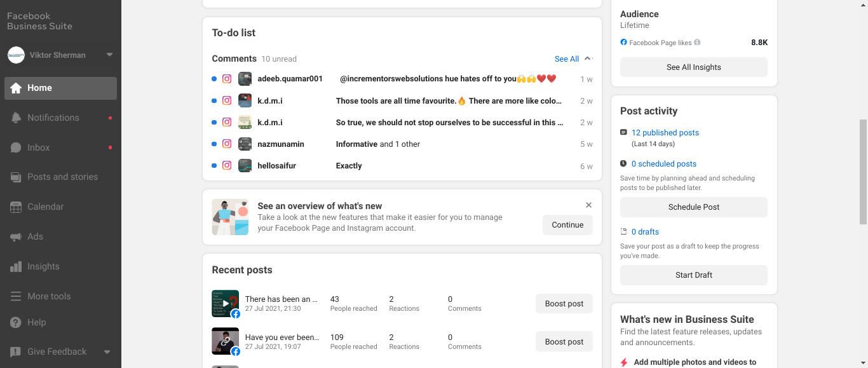This screenshot has width=868, height=368.
Task: Open Insights bar chart icon
Action: pyautogui.click(x=16, y=266)
